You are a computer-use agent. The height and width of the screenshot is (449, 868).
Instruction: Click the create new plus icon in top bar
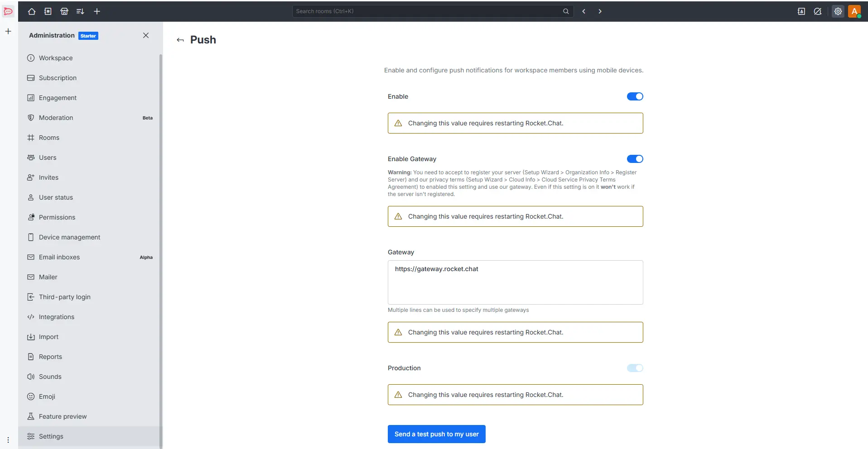[x=97, y=11]
